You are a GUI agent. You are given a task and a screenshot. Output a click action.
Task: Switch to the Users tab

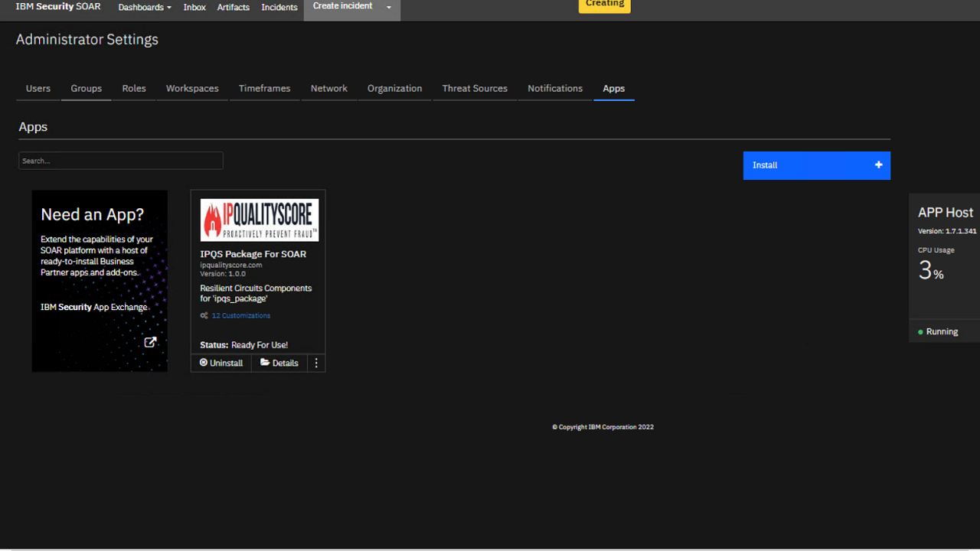coord(38,89)
